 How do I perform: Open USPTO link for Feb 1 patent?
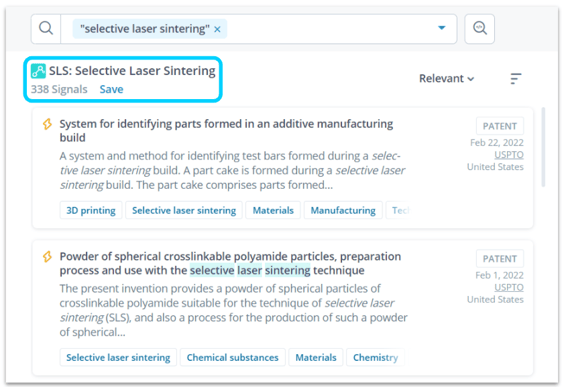[x=509, y=287]
